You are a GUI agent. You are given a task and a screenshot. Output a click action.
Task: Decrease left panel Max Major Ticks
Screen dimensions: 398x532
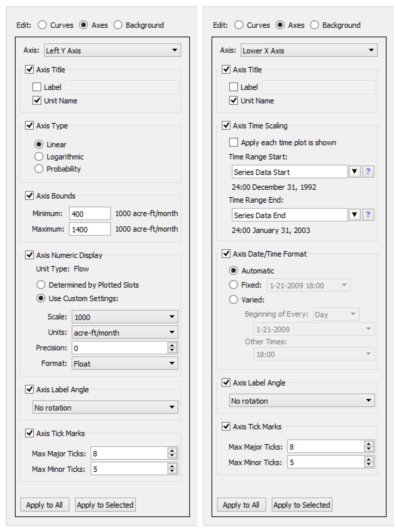[x=172, y=456]
